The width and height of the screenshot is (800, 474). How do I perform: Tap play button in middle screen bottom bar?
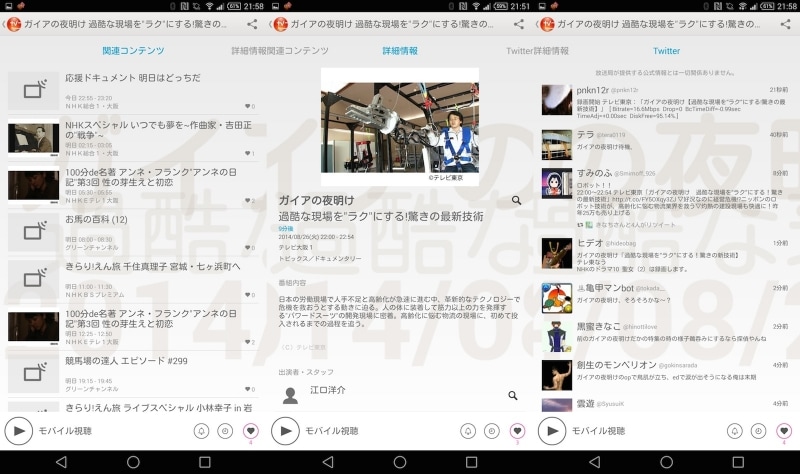click(x=285, y=431)
